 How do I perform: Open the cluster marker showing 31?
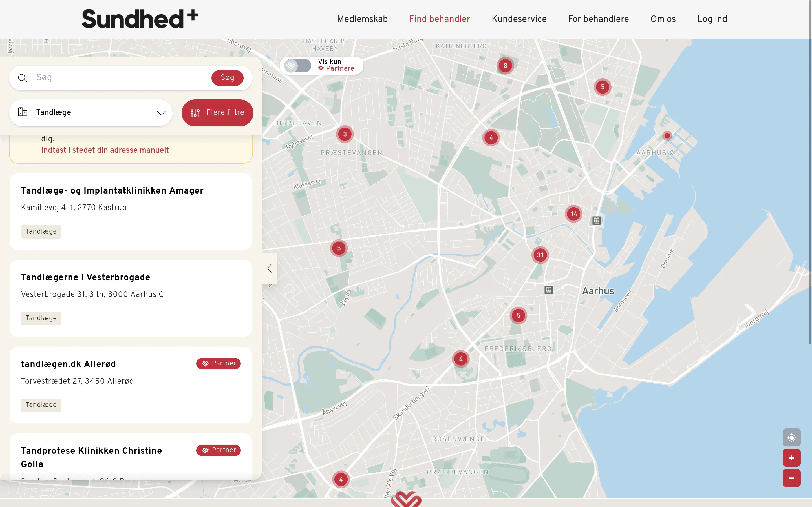click(x=540, y=255)
